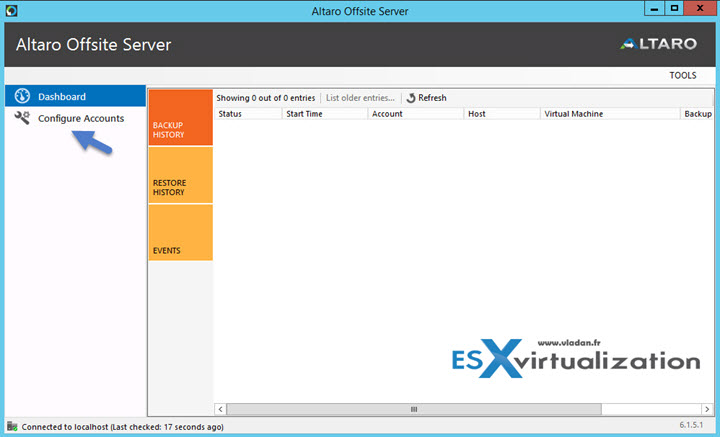Switch to the Events tab
The height and width of the screenshot is (437, 720).
180,233
